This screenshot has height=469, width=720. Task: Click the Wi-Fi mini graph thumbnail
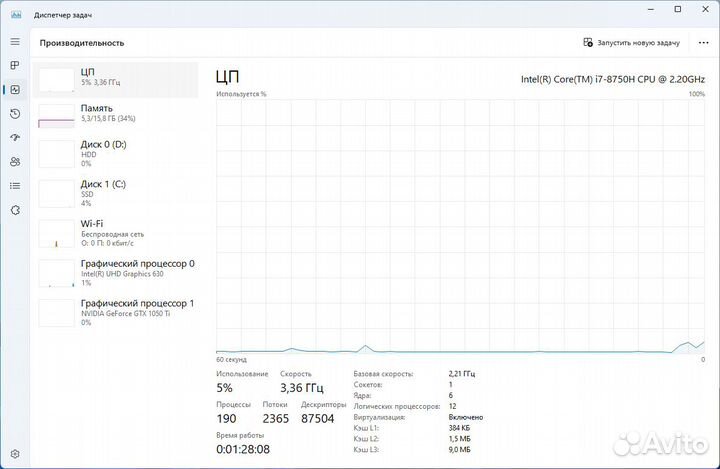pyautogui.click(x=56, y=233)
